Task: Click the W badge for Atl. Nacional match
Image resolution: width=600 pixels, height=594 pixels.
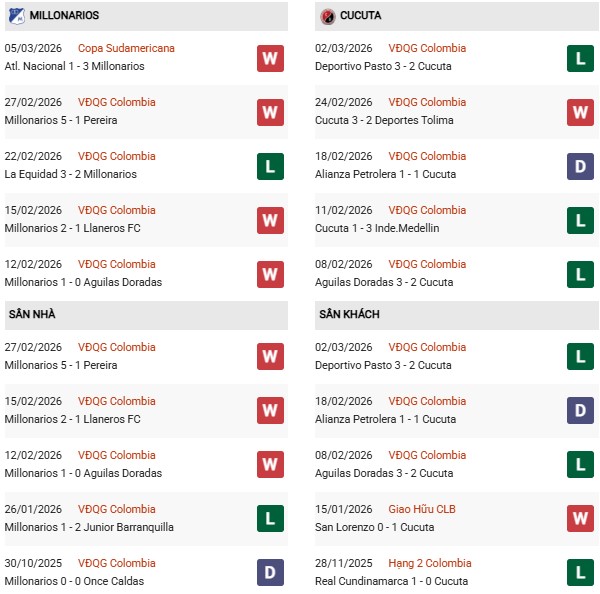Action: click(270, 58)
